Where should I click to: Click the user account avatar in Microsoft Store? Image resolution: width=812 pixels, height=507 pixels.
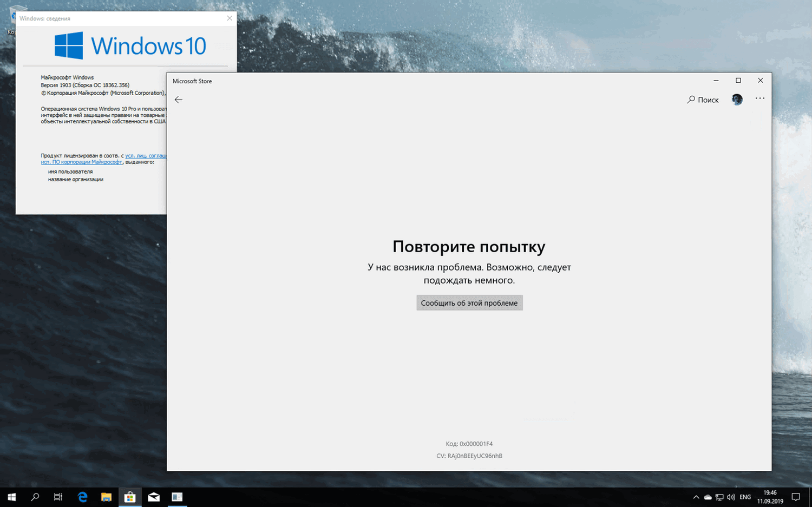[737, 100]
